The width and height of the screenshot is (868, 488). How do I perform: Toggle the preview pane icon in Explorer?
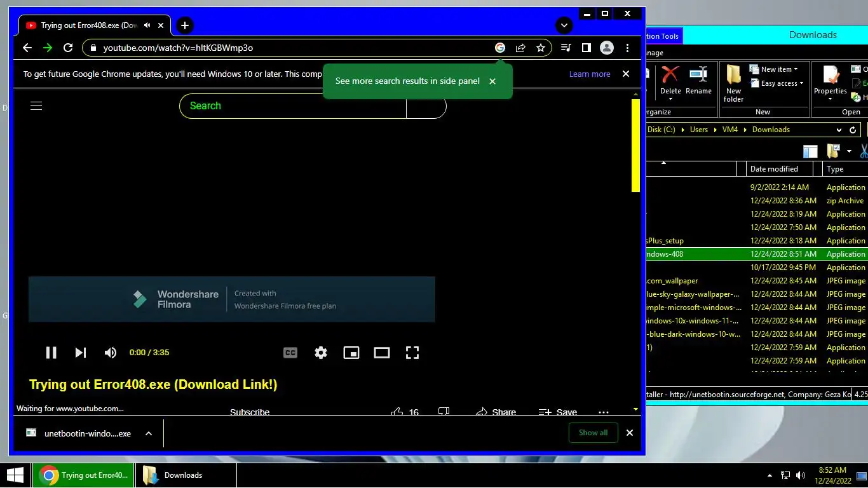pyautogui.click(x=810, y=151)
